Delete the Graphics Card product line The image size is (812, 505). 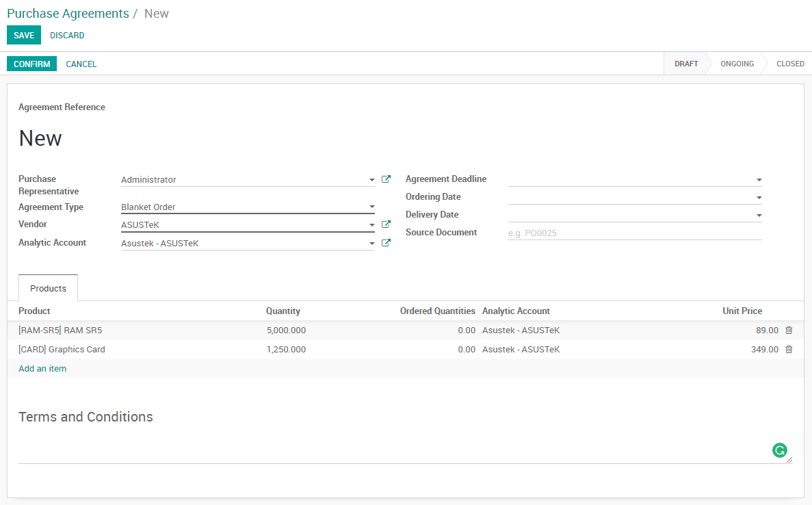pos(789,350)
